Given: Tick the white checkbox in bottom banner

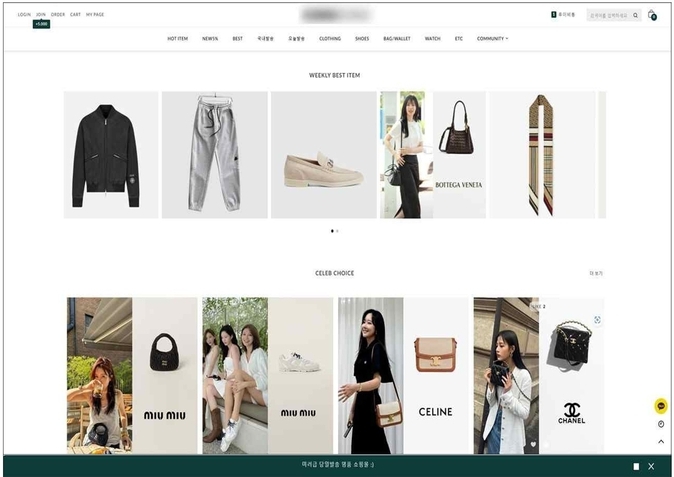Looking at the screenshot, I should [x=636, y=466].
